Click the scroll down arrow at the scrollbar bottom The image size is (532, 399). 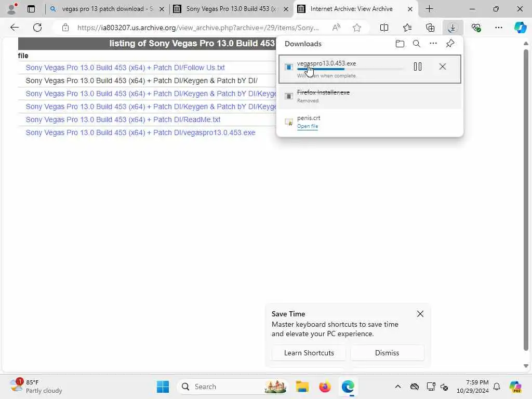pos(526,366)
